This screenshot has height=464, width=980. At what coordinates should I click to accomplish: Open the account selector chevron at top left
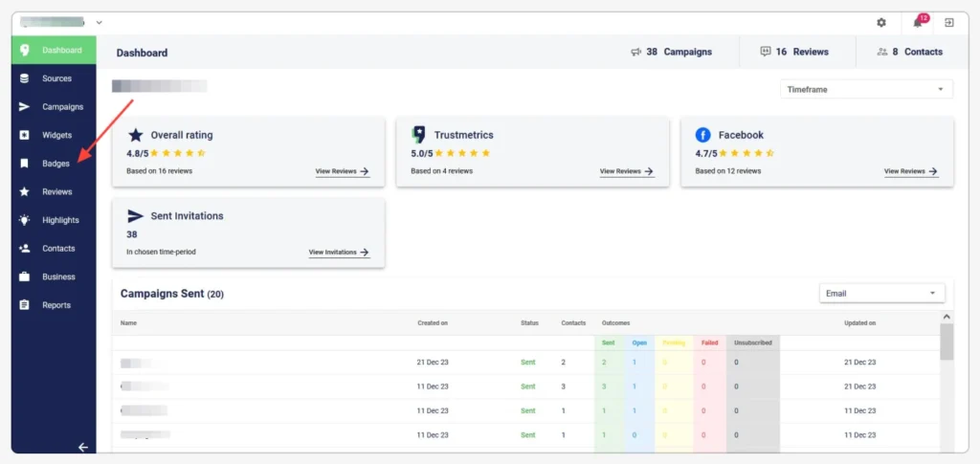point(99,22)
